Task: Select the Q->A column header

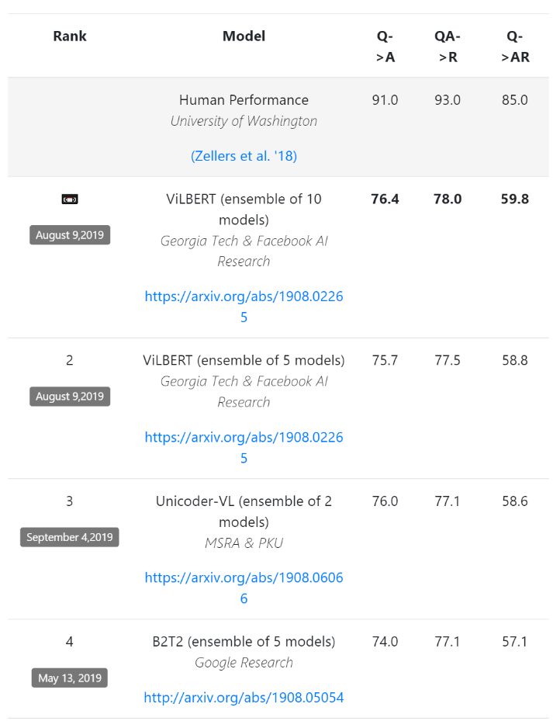Action: click(x=385, y=47)
